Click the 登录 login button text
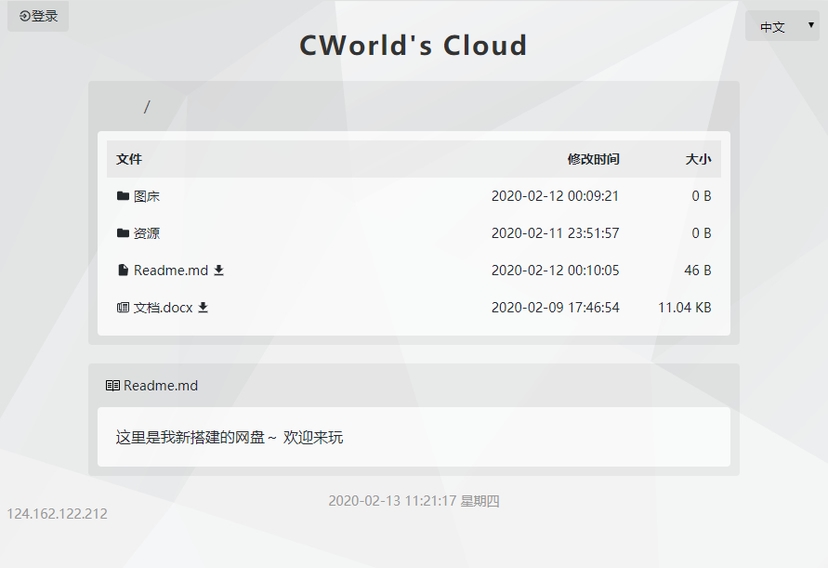828x568 pixels. pos(45,16)
